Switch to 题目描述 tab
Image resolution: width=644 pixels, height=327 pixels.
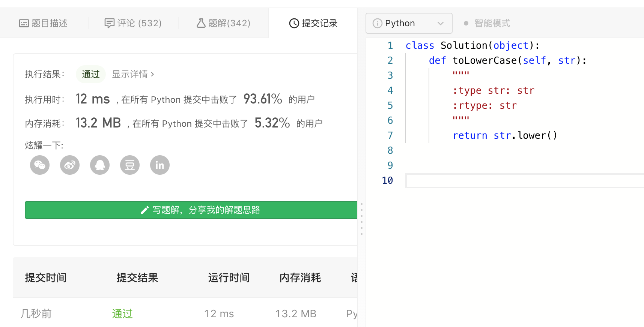tap(44, 23)
